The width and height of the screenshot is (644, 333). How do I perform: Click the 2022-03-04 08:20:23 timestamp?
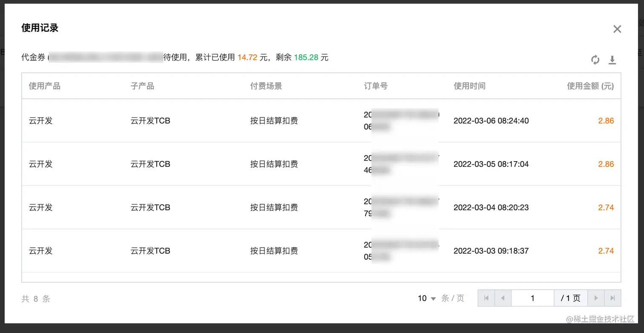coord(491,208)
